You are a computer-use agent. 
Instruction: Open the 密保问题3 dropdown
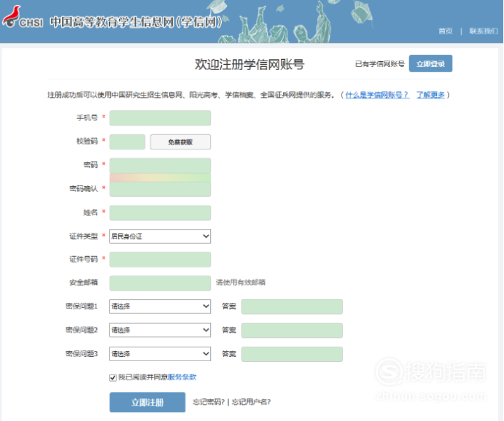[160, 354]
